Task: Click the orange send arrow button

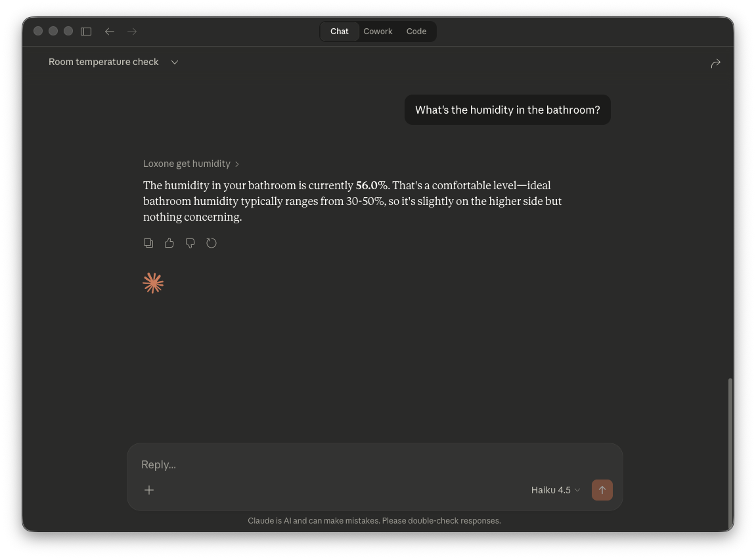Action: point(602,490)
